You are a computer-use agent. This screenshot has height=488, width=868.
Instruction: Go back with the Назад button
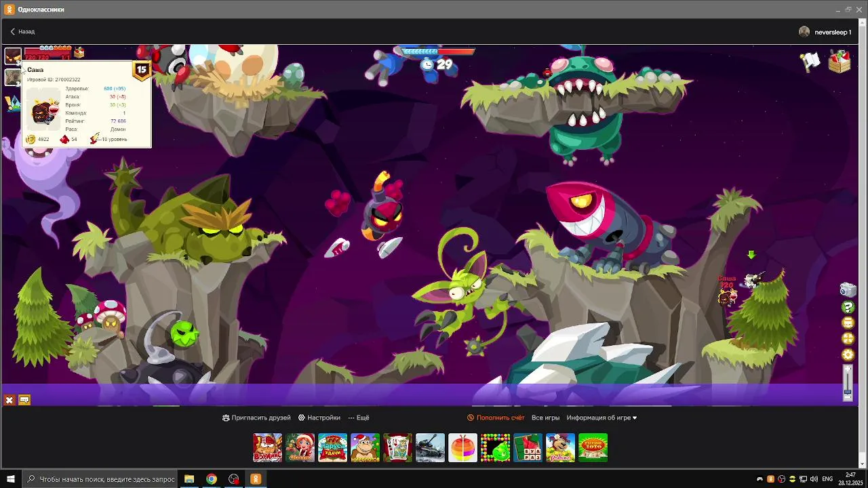pos(22,32)
